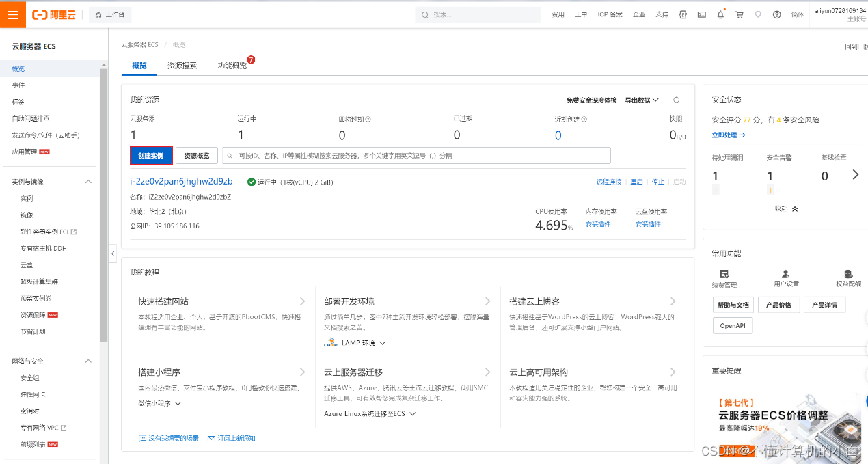Screen dimensions: 868x464
Task: Open 标签 in the sidebar
Action: pyautogui.click(x=18, y=102)
